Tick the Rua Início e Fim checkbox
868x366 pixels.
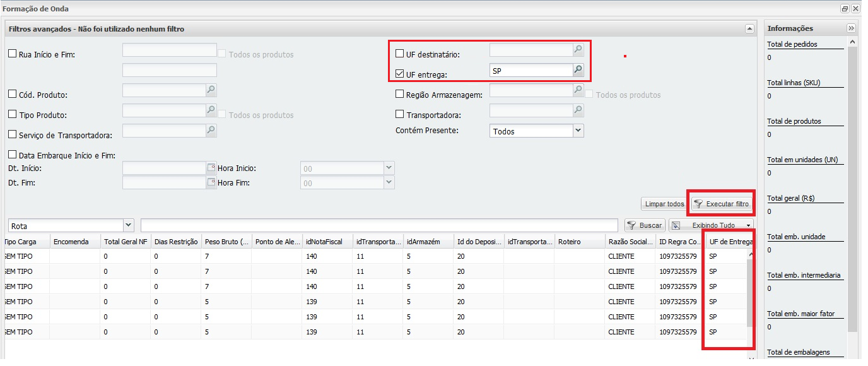point(13,54)
